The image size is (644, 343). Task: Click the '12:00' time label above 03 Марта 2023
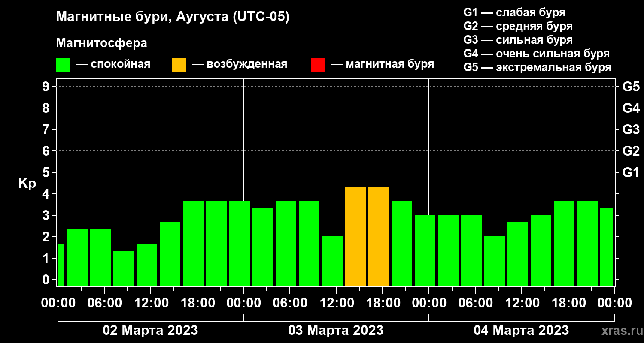pyautogui.click(x=336, y=303)
